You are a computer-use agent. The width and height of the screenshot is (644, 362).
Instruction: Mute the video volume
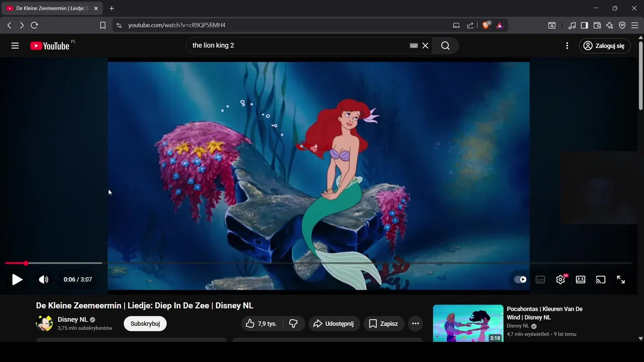coord(44,280)
